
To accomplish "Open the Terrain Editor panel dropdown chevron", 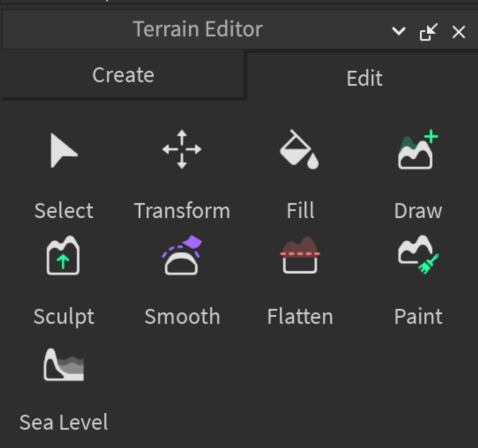I will [399, 31].
